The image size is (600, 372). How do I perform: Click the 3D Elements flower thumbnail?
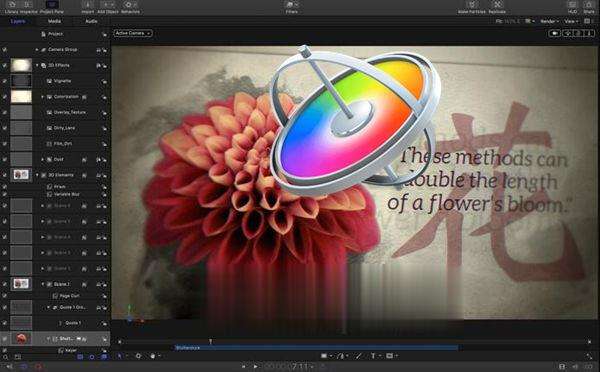21,175
